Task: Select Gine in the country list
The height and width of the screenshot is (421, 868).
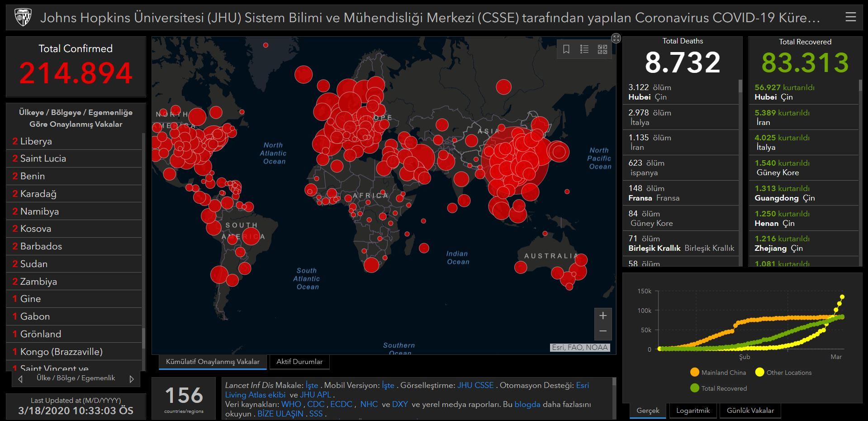Action: [74, 299]
